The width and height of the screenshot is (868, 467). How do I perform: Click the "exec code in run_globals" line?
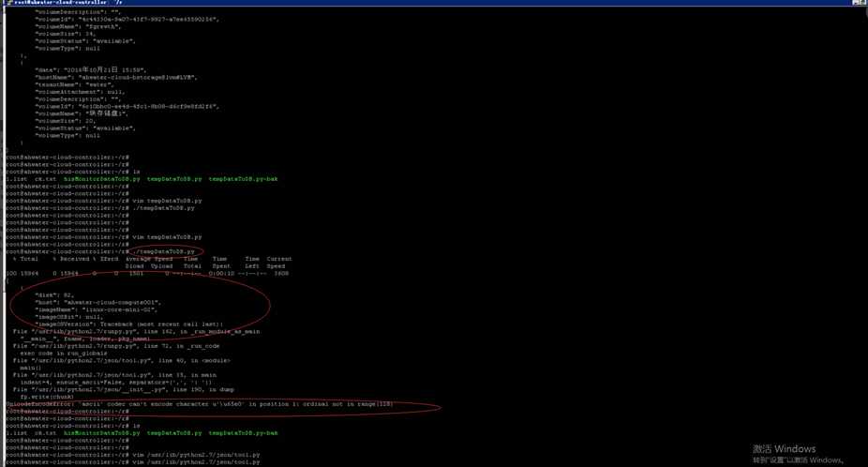tap(64, 353)
